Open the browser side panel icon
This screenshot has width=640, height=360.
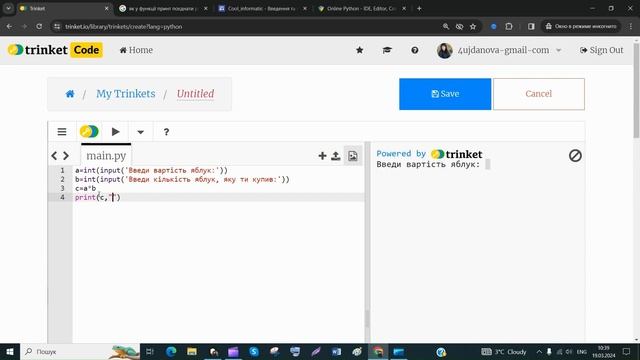coord(531,27)
